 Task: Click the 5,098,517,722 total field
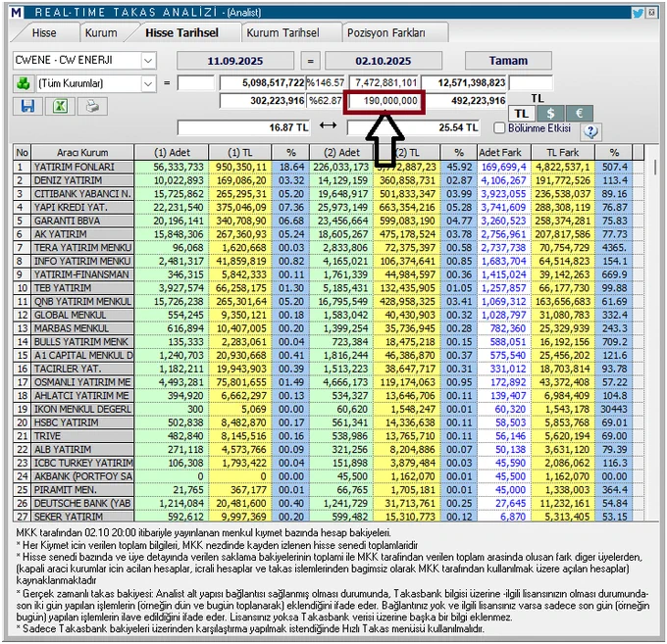(263, 82)
